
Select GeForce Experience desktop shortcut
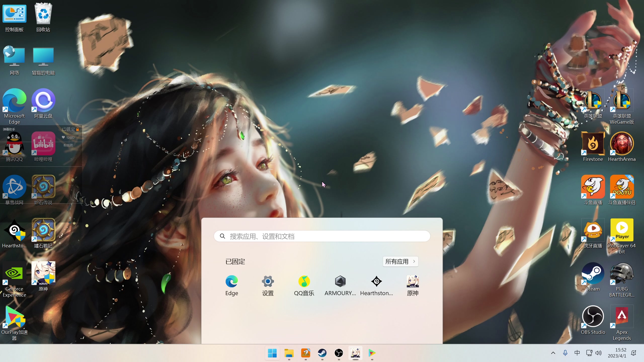[14, 280]
